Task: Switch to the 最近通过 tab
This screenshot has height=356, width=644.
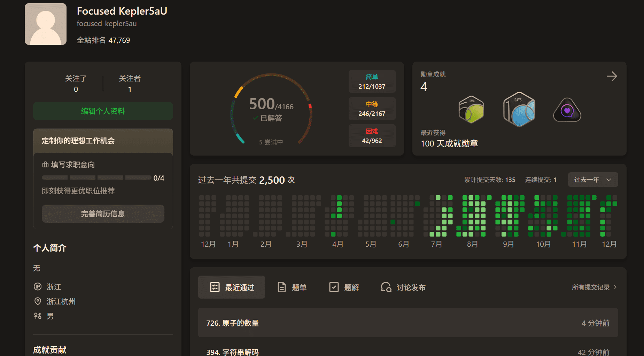Action: (x=232, y=287)
